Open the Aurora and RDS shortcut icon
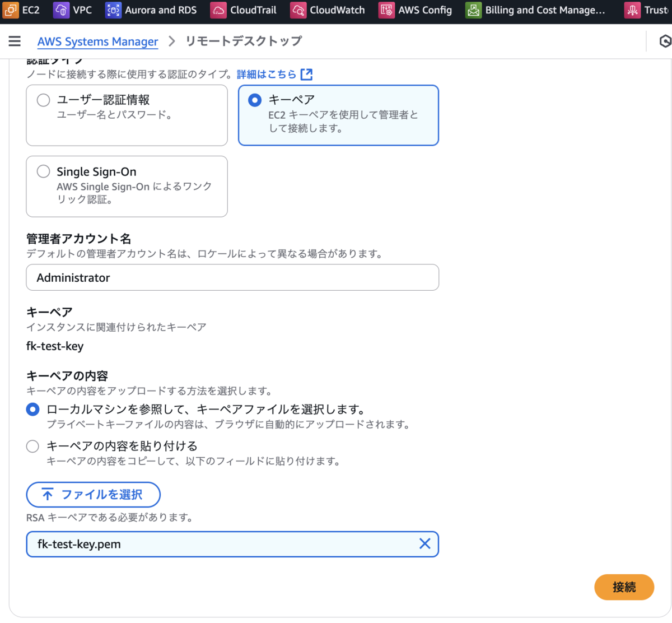The image size is (672, 623). coord(113,10)
